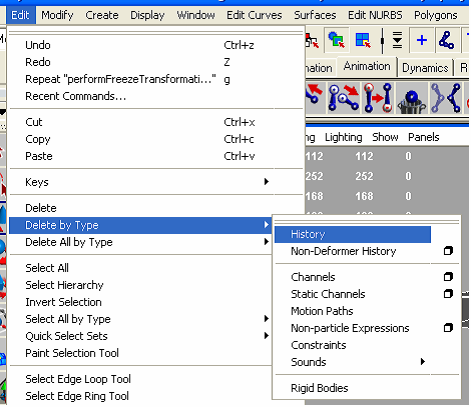
Task: Click Rigid Bodies entry
Action: [x=353, y=388]
